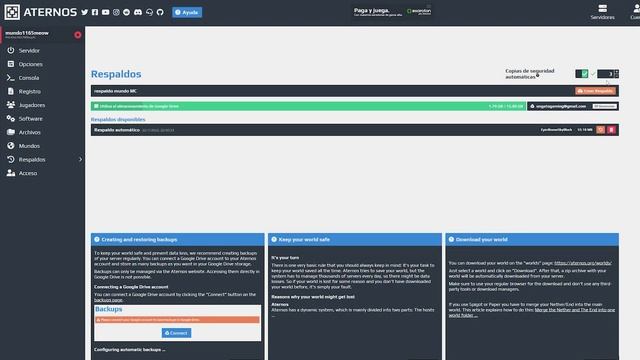The height and width of the screenshot is (360, 640).
Task: Click the Paga y juega advertisement banner
Action: pos(392,12)
